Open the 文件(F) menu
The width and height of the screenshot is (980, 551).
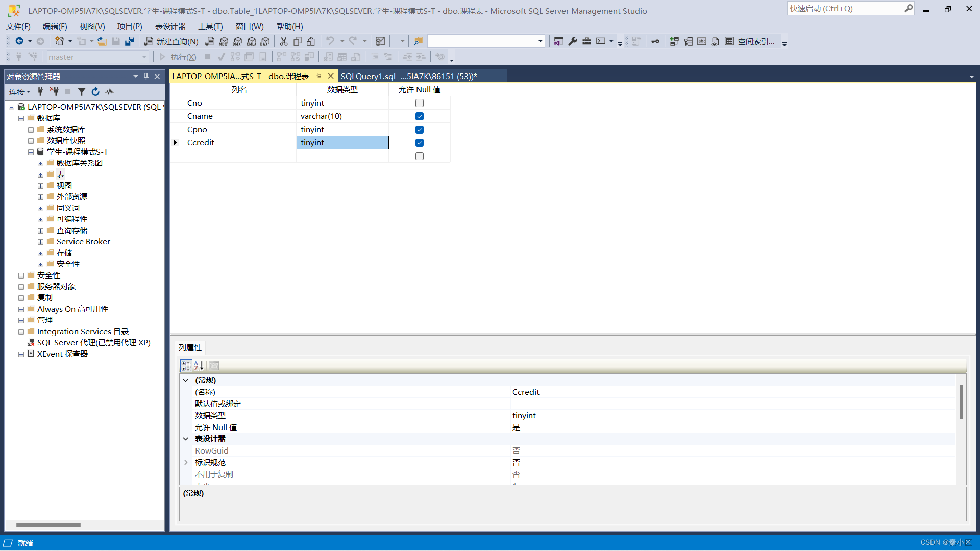pyautogui.click(x=18, y=27)
